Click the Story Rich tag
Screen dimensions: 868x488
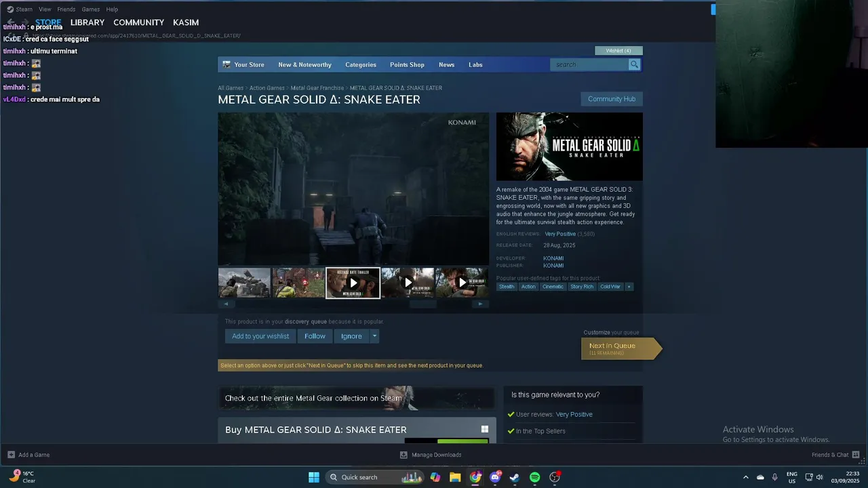tap(582, 287)
